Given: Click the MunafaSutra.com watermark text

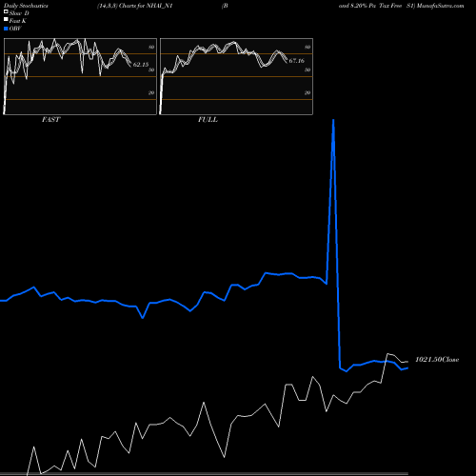Looking at the screenshot, I should (x=440, y=6).
